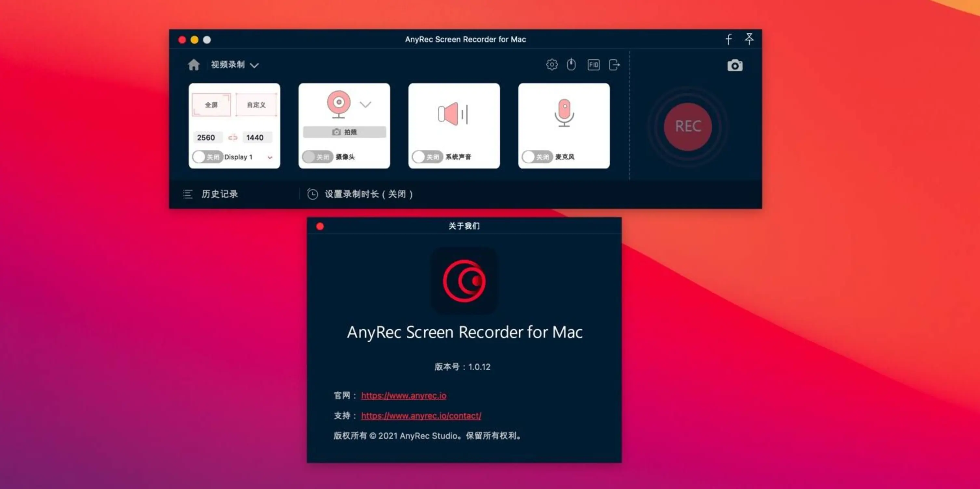
Task: Click the recording duration clock icon
Action: 312,194
